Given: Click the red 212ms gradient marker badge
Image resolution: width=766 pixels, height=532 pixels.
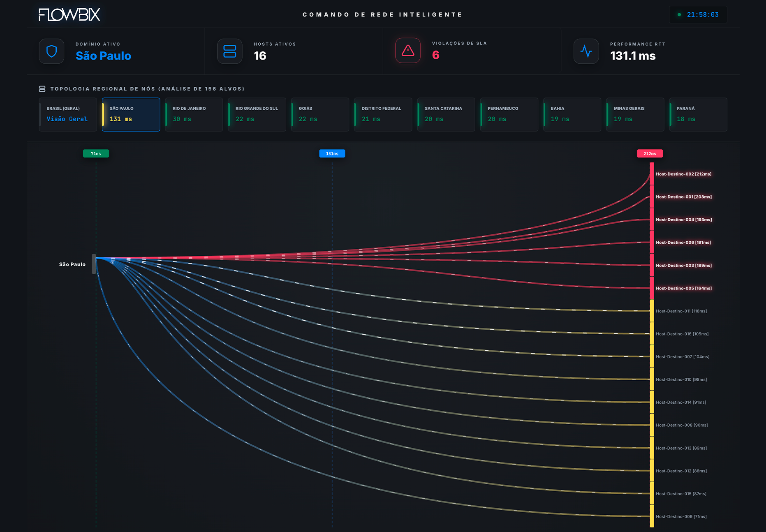Looking at the screenshot, I should 650,153.
